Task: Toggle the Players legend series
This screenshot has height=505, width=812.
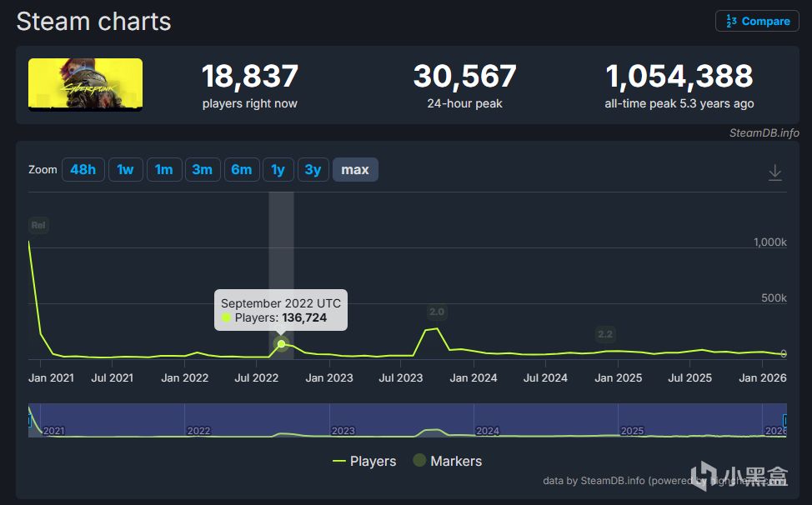Action: 364,461
